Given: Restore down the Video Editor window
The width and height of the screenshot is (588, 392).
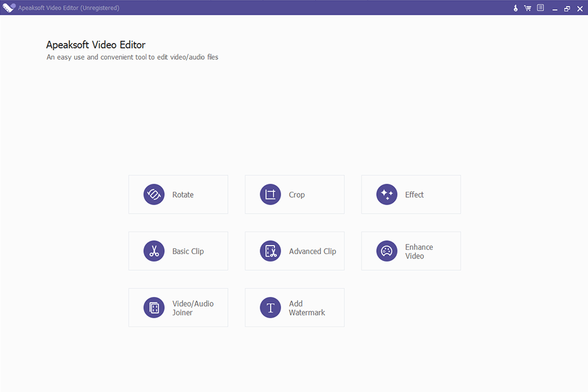Looking at the screenshot, I should click(567, 8).
